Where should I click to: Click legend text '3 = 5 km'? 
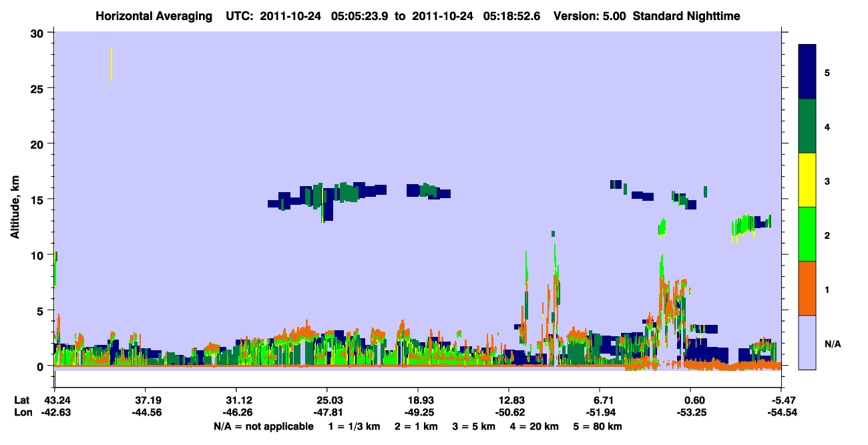tap(475, 426)
